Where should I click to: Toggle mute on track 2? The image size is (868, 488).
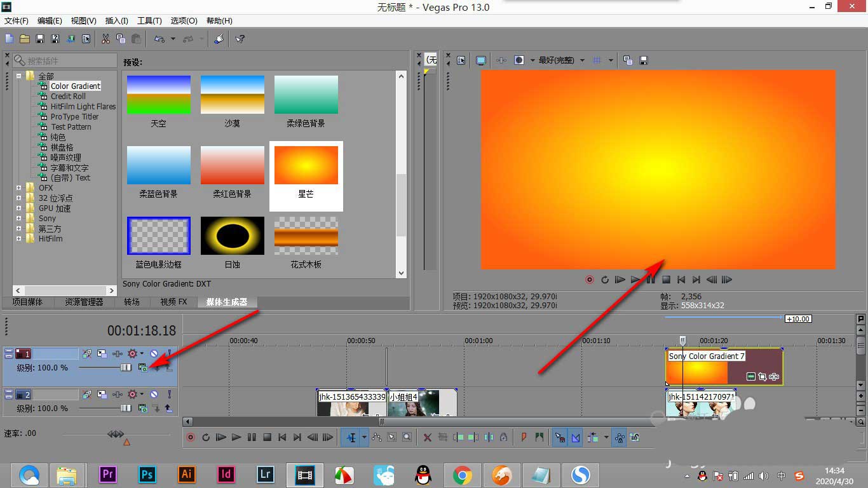[x=154, y=394]
